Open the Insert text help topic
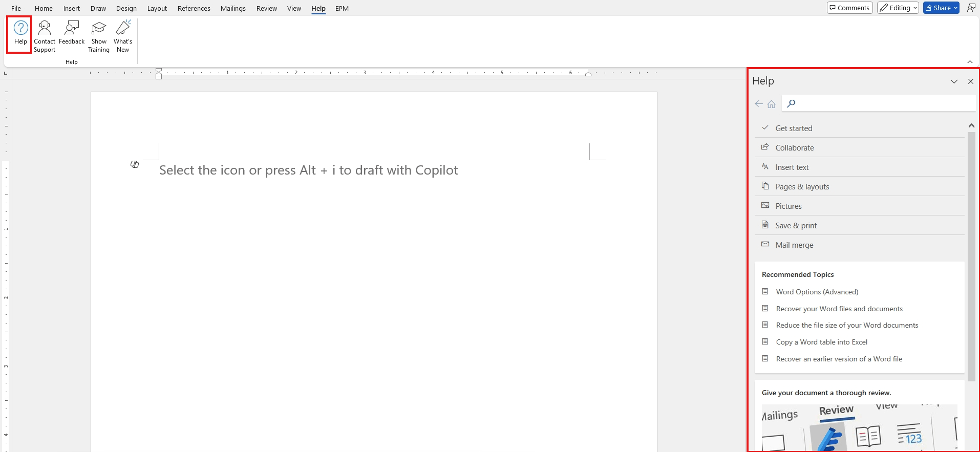The image size is (980, 452). pyautogui.click(x=860, y=167)
